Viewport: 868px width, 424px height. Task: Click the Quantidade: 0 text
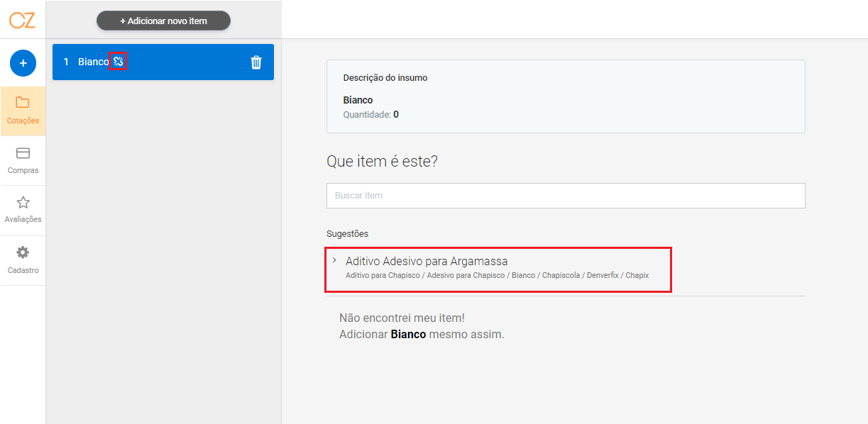point(370,114)
